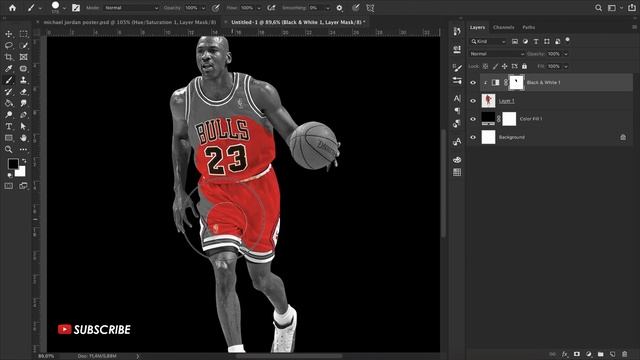
Task: Switch to michael jordan poster.psd tab
Action: click(130, 22)
